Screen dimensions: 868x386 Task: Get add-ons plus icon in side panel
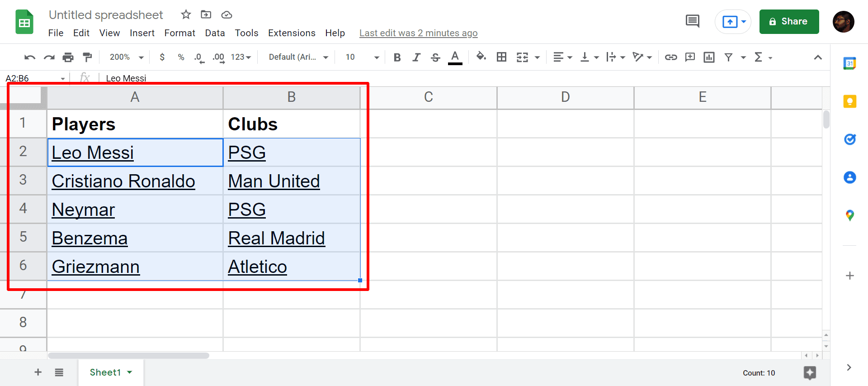click(x=849, y=276)
